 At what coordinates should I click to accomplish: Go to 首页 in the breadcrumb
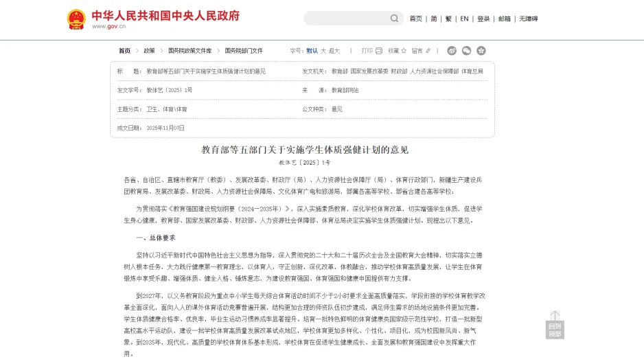tap(124, 51)
